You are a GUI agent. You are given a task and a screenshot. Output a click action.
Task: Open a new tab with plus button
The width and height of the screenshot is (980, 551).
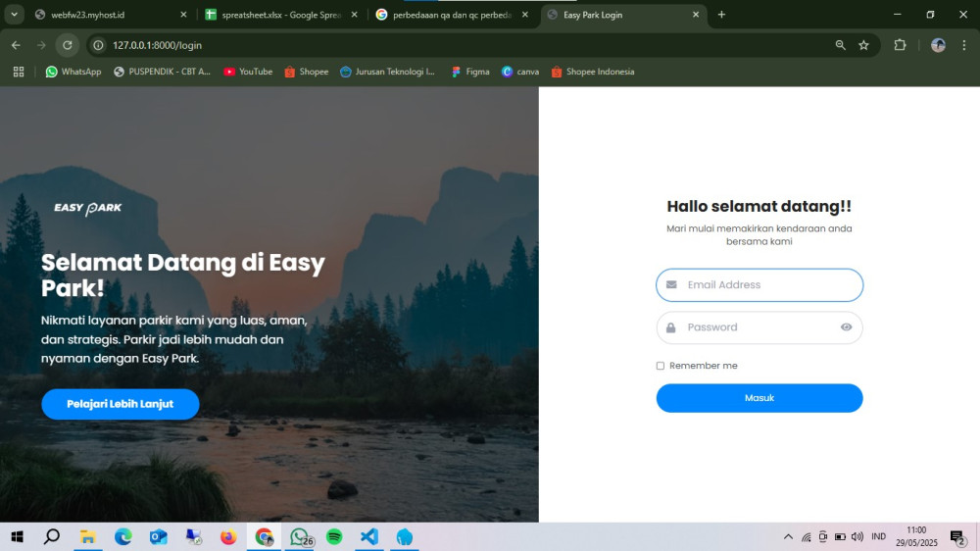pyautogui.click(x=721, y=15)
